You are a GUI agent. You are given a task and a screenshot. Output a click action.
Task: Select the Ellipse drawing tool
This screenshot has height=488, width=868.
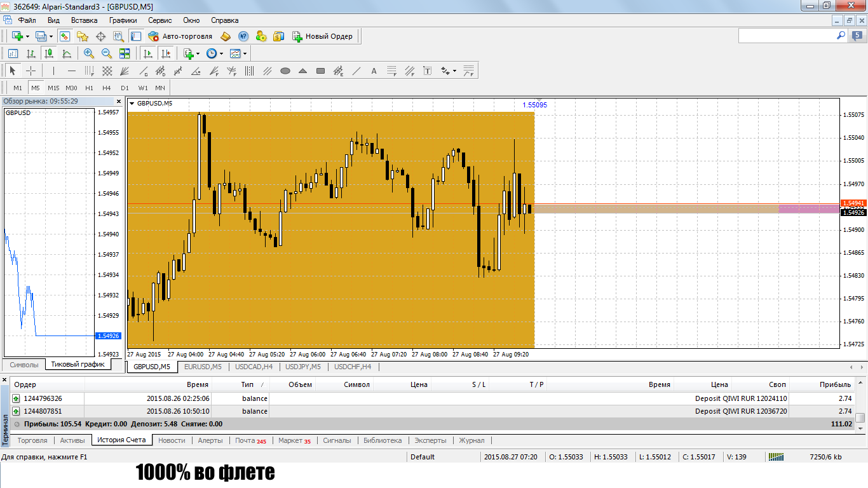click(285, 71)
